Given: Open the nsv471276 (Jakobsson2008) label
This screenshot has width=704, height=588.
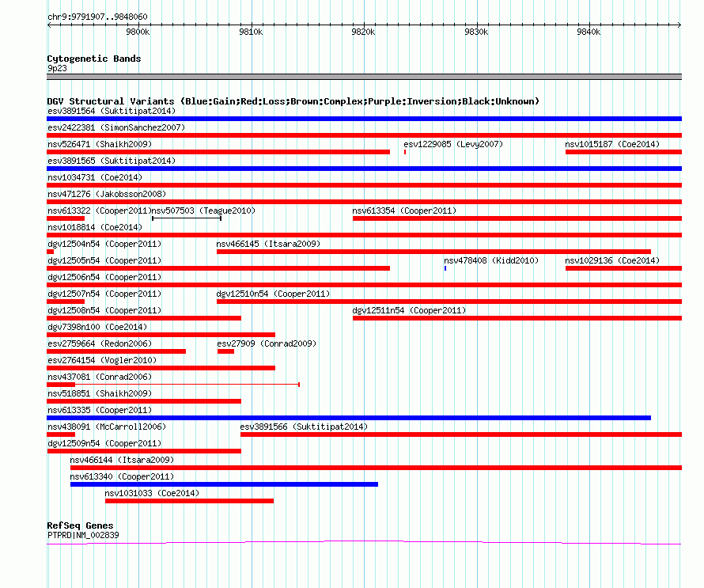Looking at the screenshot, I should pos(107,194).
